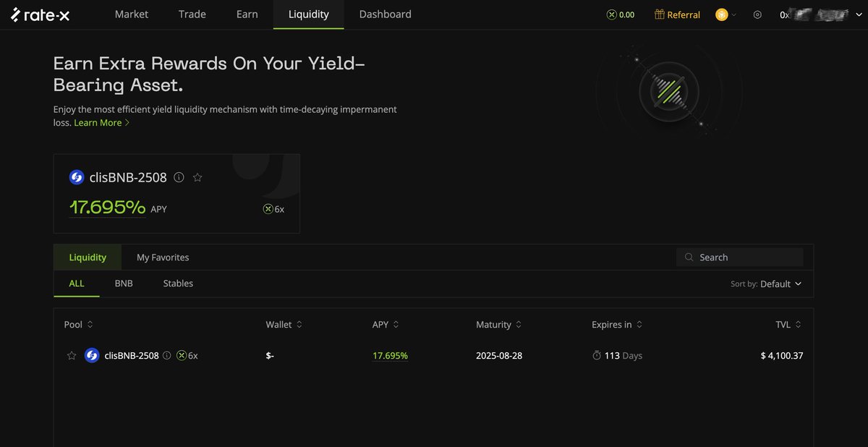Open the Sort by Default dropdown
The width and height of the screenshot is (868, 447).
click(x=766, y=284)
